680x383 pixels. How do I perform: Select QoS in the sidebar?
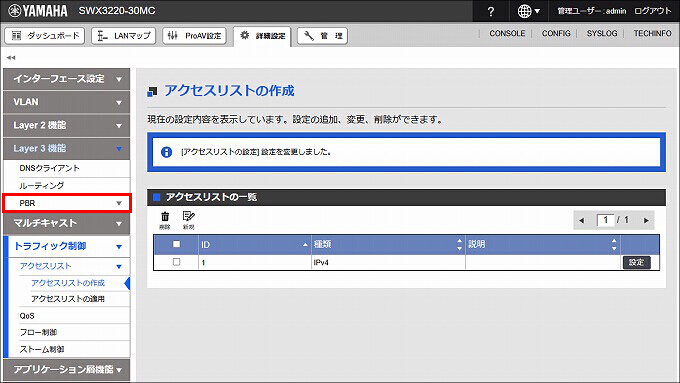pyautogui.click(x=27, y=316)
